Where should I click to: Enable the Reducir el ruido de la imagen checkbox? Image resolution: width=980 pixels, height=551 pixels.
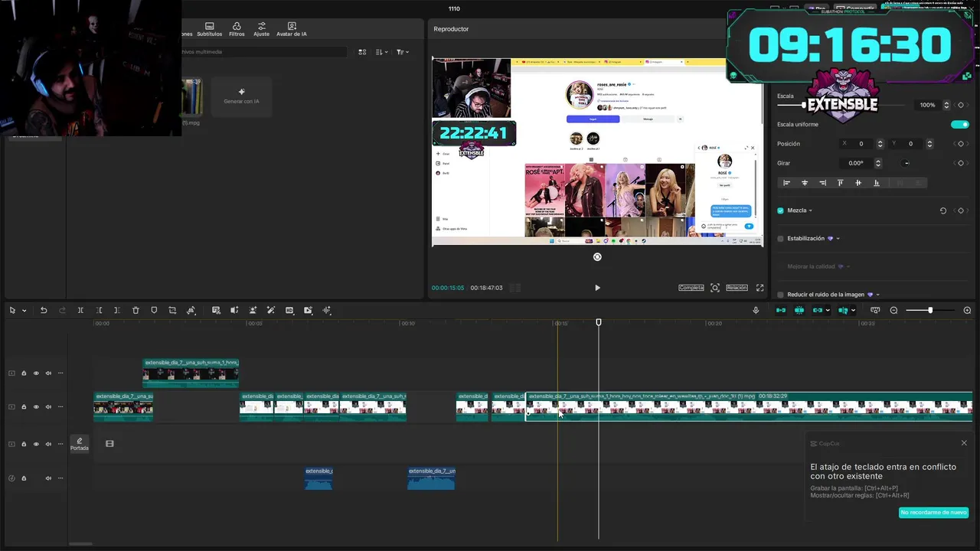[780, 295]
